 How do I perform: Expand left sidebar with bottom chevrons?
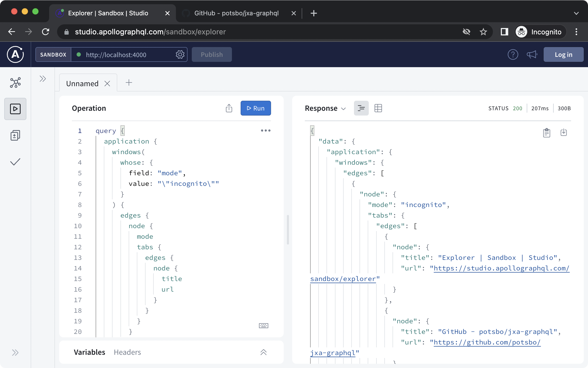click(15, 352)
